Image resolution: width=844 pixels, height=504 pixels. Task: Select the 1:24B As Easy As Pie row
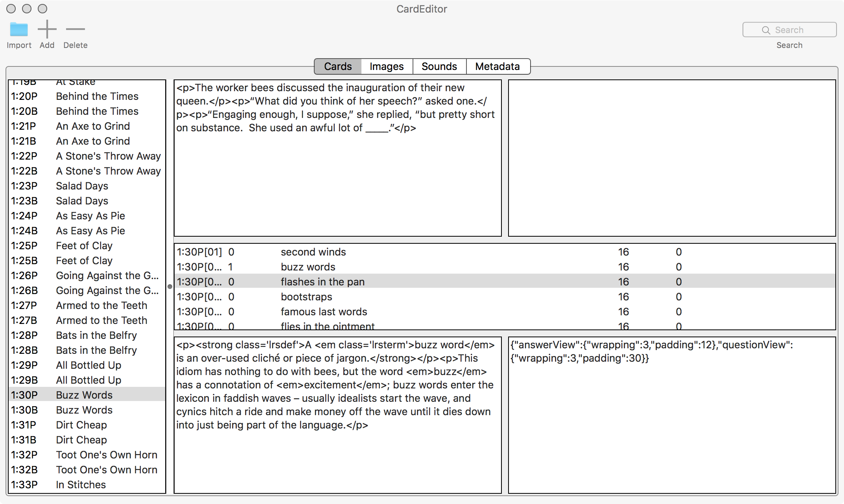[x=87, y=231]
